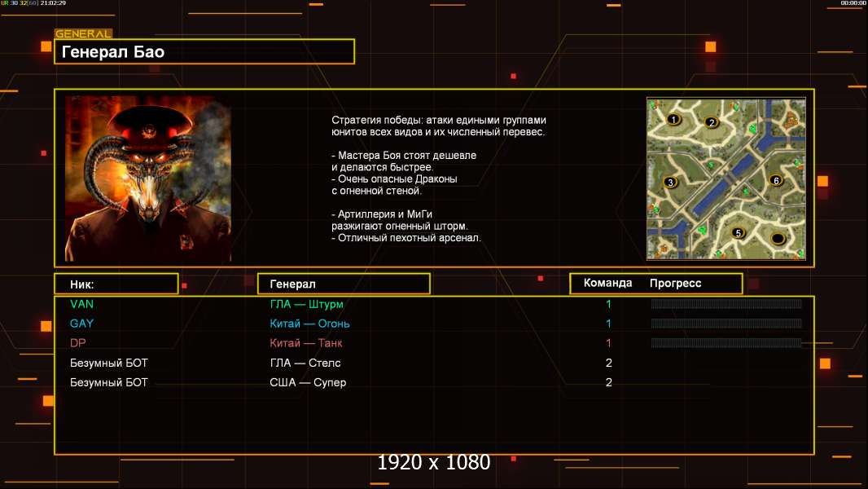This screenshot has height=489, width=868.
Task: Click the 'Генерал Бао' title field
Action: (204, 51)
